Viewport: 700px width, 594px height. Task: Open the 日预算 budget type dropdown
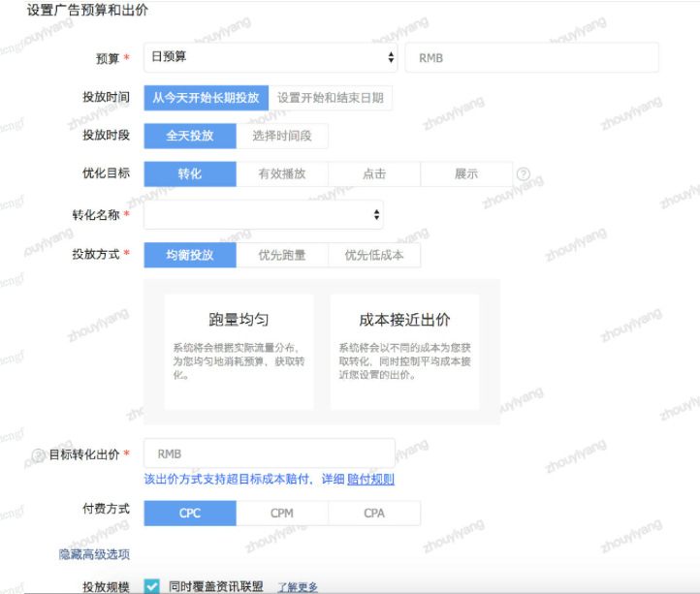coord(270,57)
